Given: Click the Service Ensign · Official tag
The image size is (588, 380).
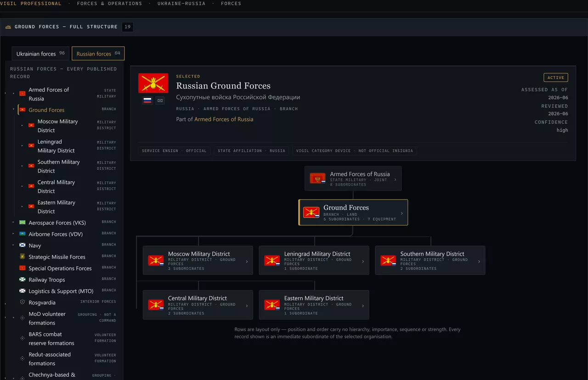Looking at the screenshot, I should point(174,151).
